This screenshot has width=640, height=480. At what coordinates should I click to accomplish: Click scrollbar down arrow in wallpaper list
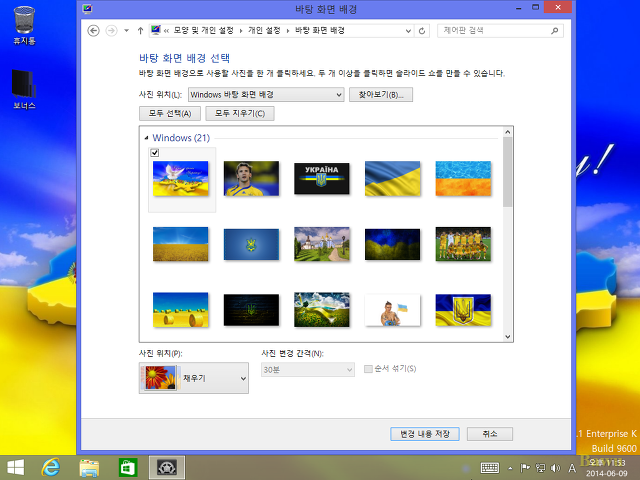[x=507, y=337]
